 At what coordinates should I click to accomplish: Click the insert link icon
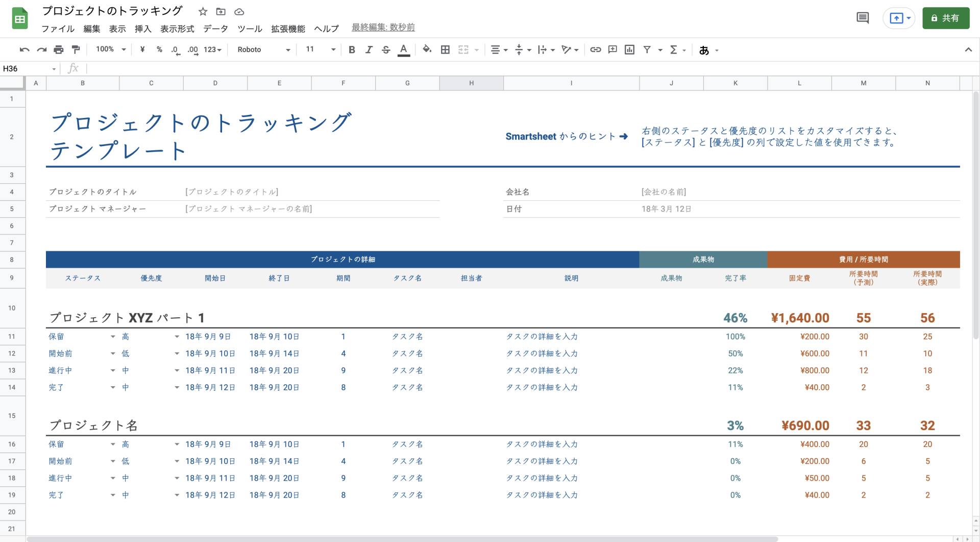coord(595,50)
